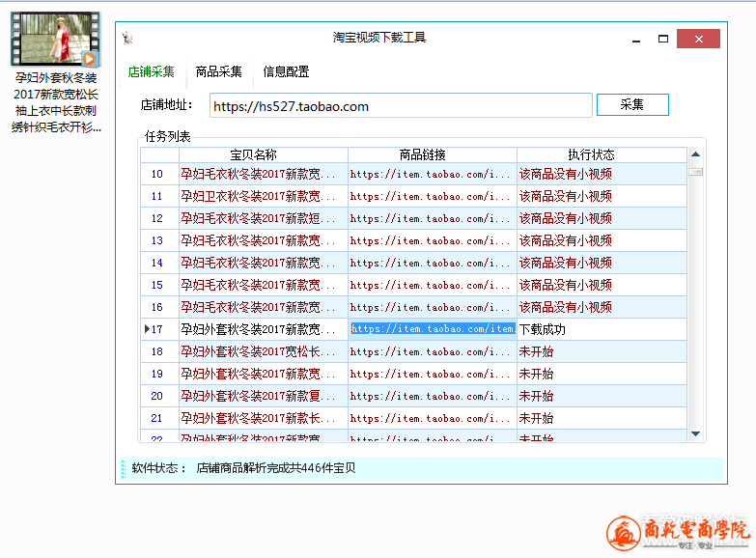
Task: Click the 商品链接 column header
Action: pos(433,154)
